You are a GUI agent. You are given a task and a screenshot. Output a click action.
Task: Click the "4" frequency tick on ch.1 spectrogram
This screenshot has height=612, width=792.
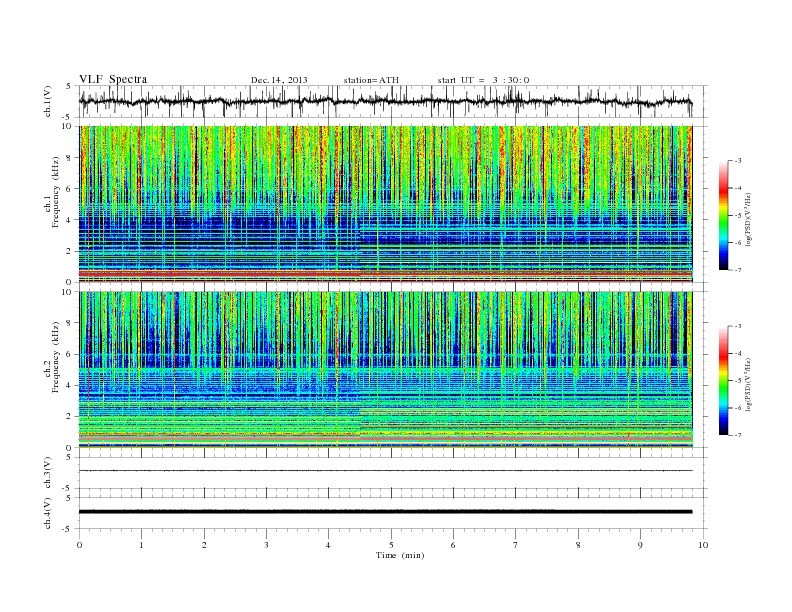click(69, 220)
